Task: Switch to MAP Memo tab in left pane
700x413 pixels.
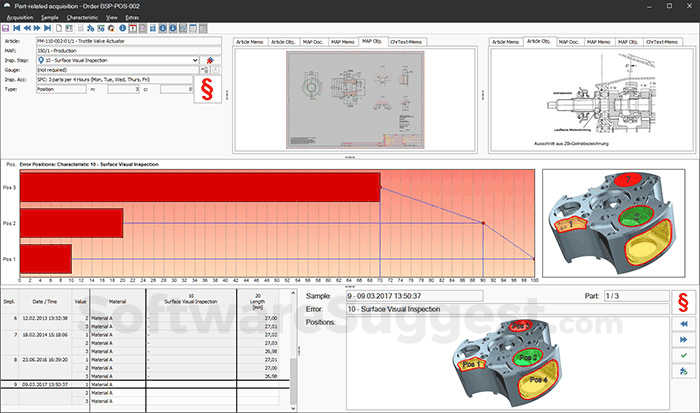Action: [x=343, y=42]
